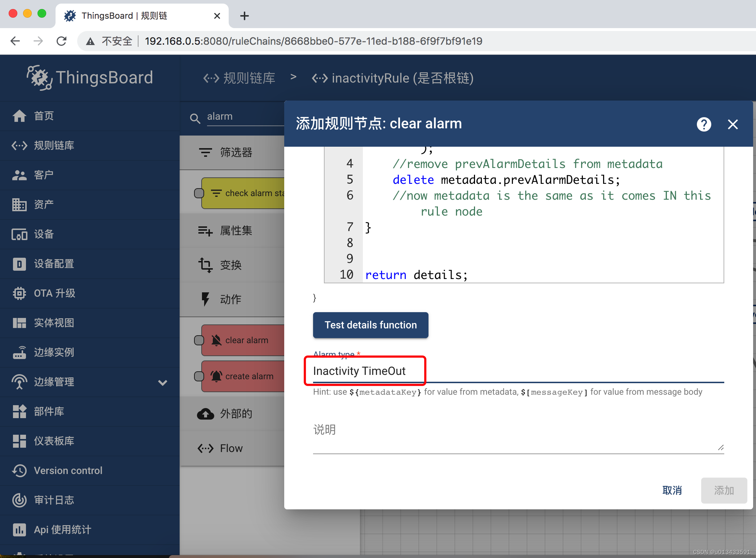Close the clear alarm dialog
Image resolution: width=756 pixels, height=558 pixels.
coord(733,124)
